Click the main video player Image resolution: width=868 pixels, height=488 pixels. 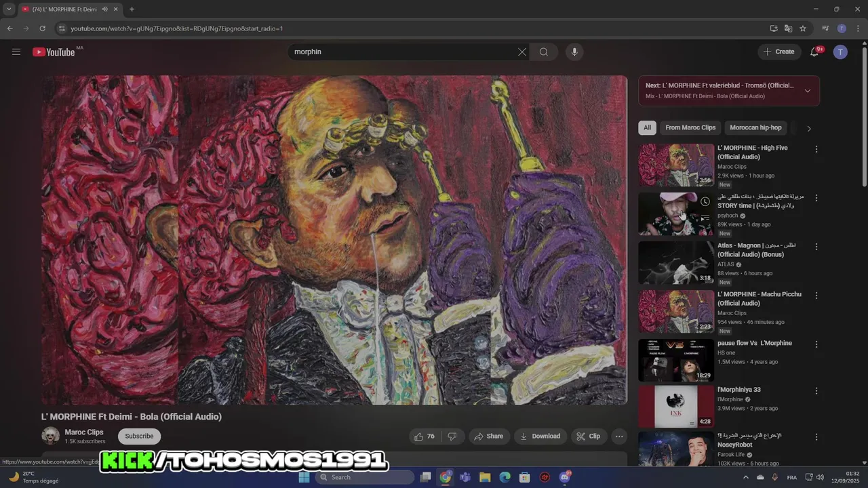coord(334,240)
